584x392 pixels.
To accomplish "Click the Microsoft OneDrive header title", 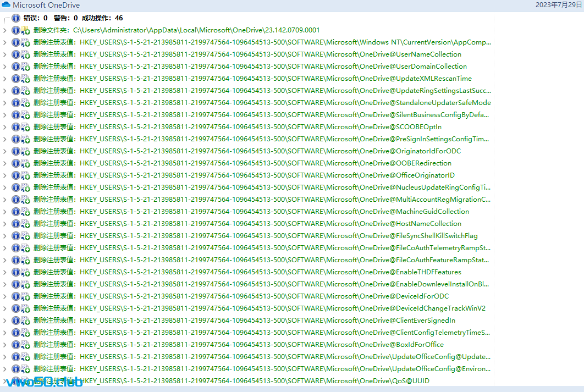I will [46, 5].
